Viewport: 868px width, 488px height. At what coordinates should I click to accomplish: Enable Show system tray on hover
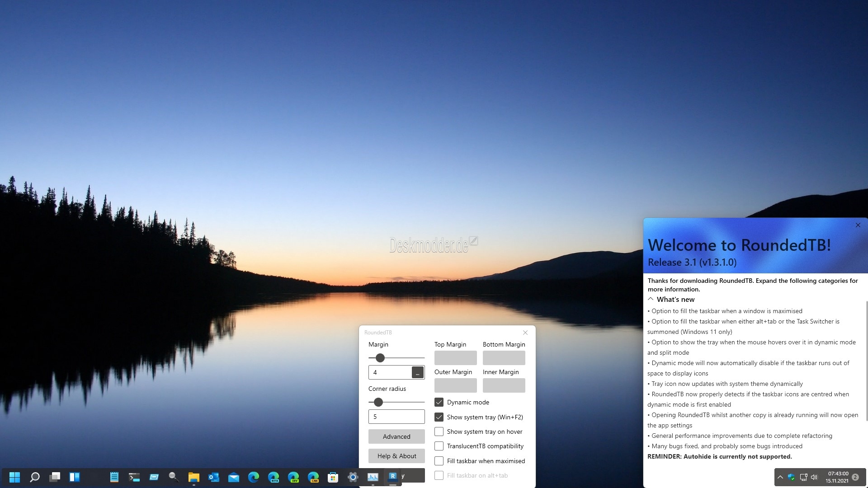click(439, 432)
